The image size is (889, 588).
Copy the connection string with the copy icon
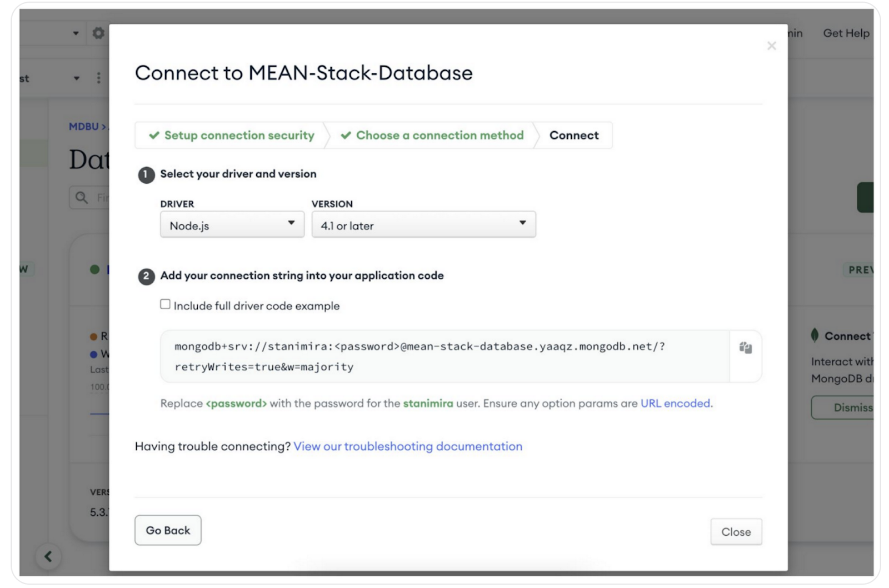pyautogui.click(x=745, y=348)
